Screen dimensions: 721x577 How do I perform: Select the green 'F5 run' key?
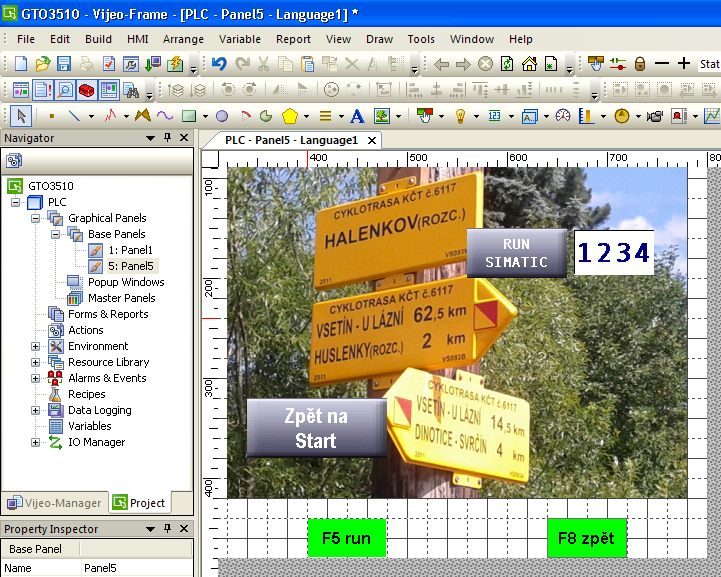click(346, 538)
